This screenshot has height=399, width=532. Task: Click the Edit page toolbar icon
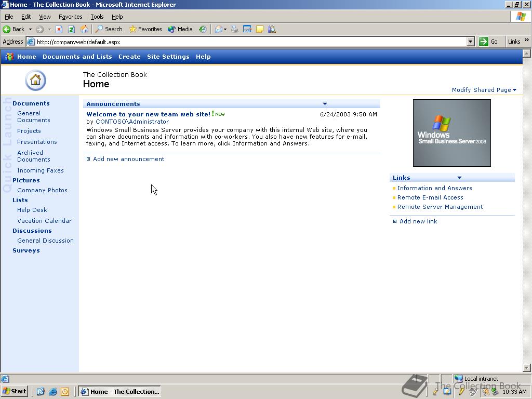pos(247,29)
